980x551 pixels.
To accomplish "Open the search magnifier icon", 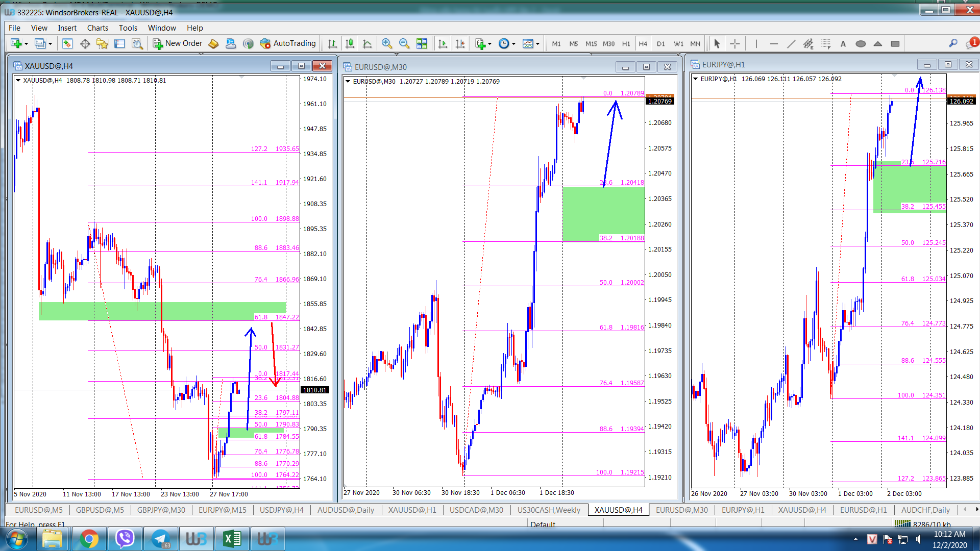I will pyautogui.click(x=953, y=44).
